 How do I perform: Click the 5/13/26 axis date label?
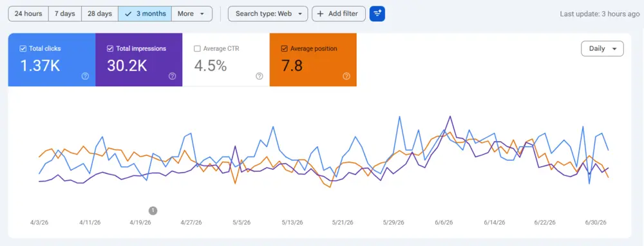point(292,222)
